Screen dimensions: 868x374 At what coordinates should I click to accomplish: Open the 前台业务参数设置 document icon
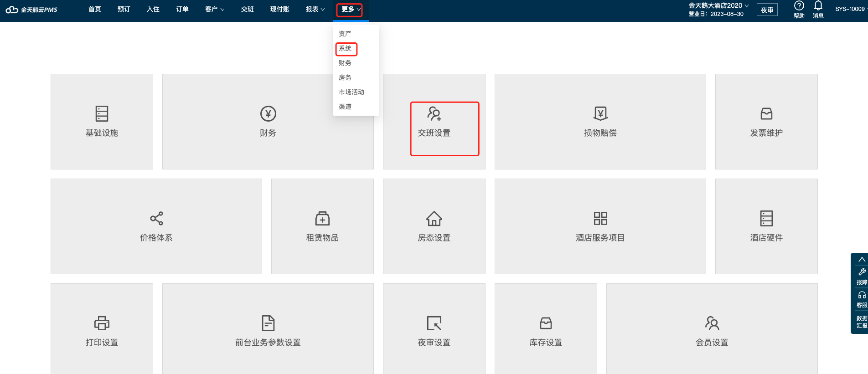click(268, 323)
